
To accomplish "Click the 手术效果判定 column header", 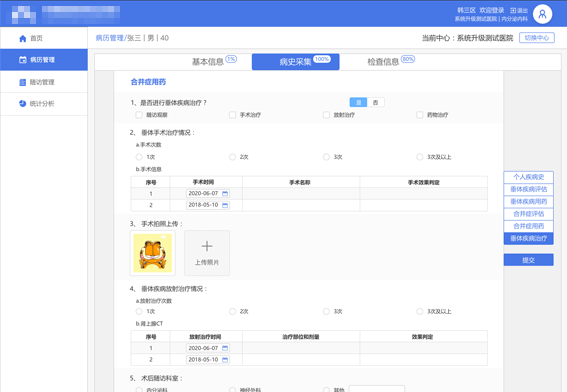I will click(423, 182).
